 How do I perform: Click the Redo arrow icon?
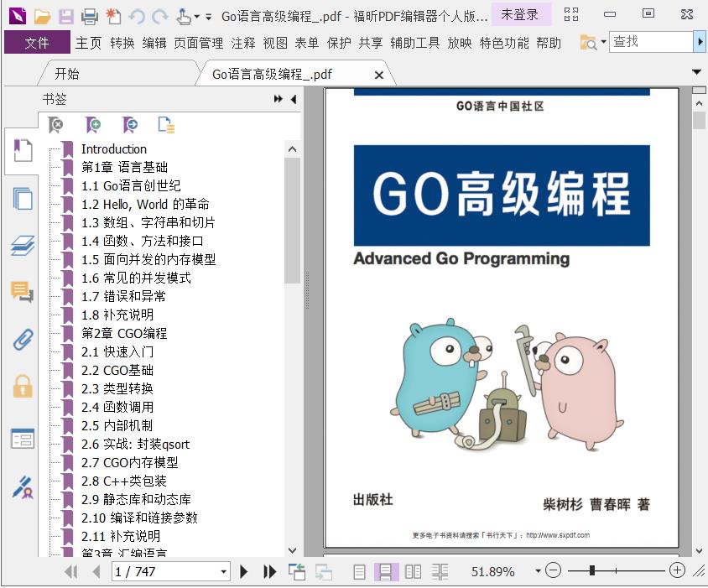160,17
